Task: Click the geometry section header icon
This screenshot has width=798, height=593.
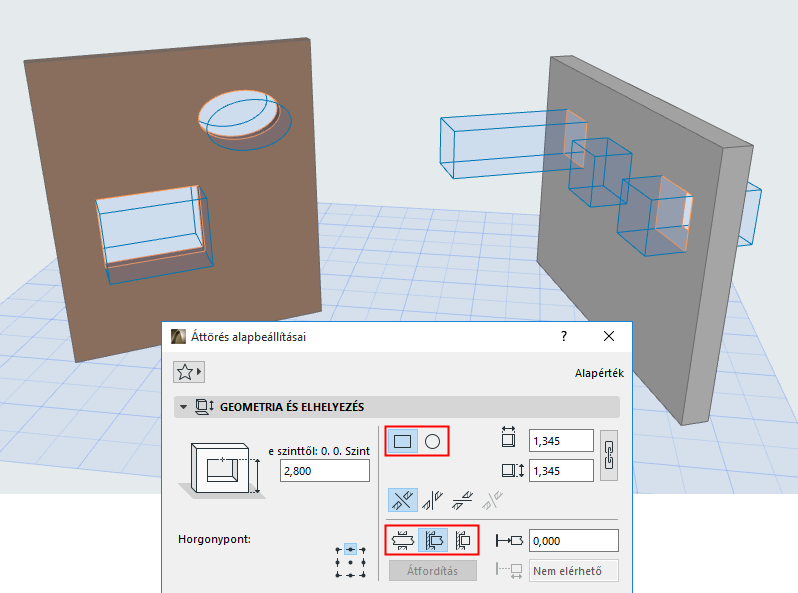Action: point(205,407)
